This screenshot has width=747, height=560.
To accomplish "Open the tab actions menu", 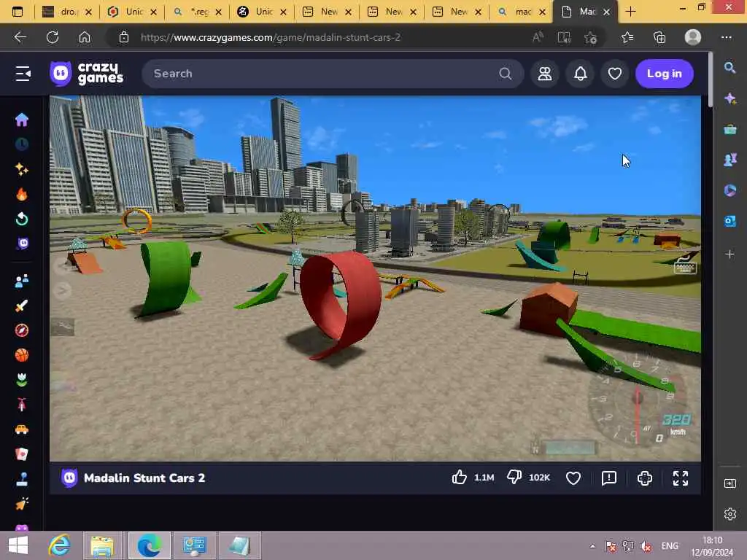I will [x=18, y=12].
